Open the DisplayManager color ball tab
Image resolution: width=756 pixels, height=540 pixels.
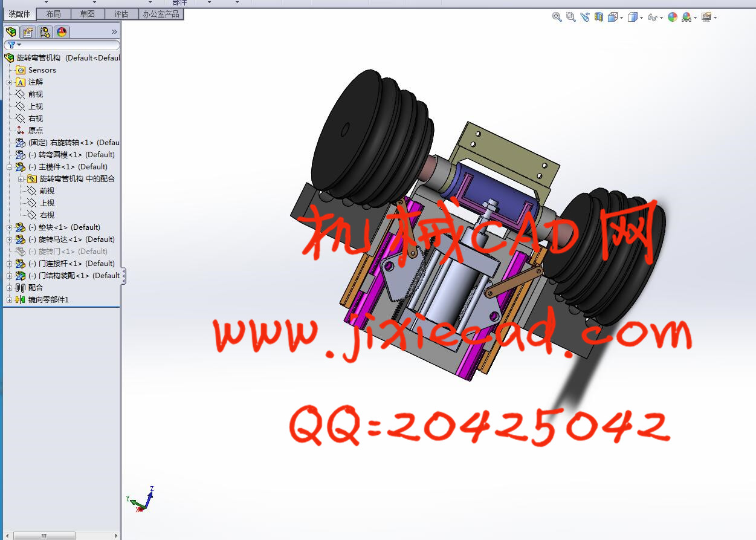coord(62,32)
